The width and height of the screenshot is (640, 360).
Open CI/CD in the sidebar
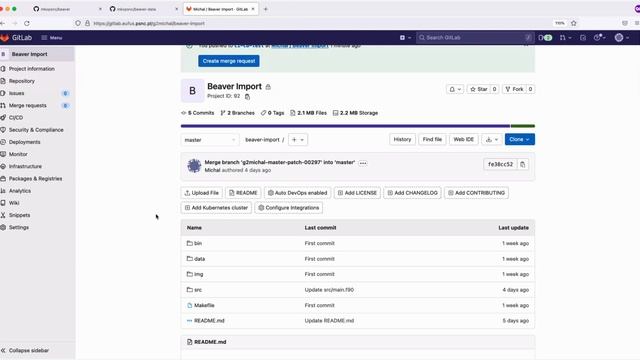(16, 118)
